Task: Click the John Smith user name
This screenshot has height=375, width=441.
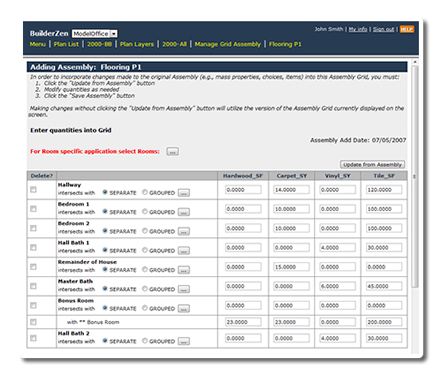Action: pos(329,29)
